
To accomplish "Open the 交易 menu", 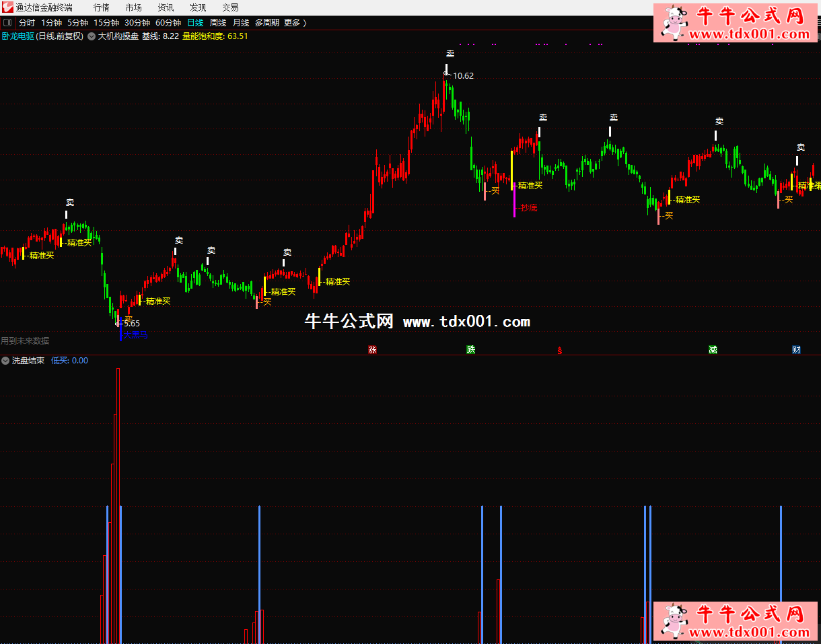I will click(x=230, y=7).
